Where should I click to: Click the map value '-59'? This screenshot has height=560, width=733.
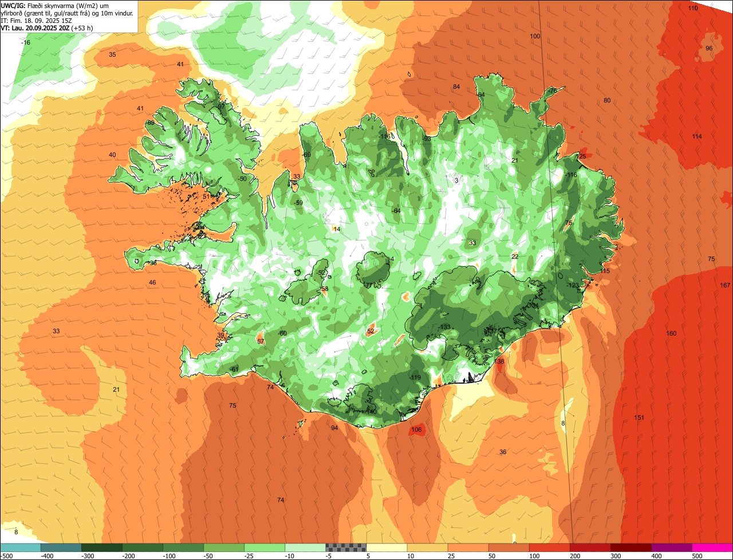pos(298,203)
